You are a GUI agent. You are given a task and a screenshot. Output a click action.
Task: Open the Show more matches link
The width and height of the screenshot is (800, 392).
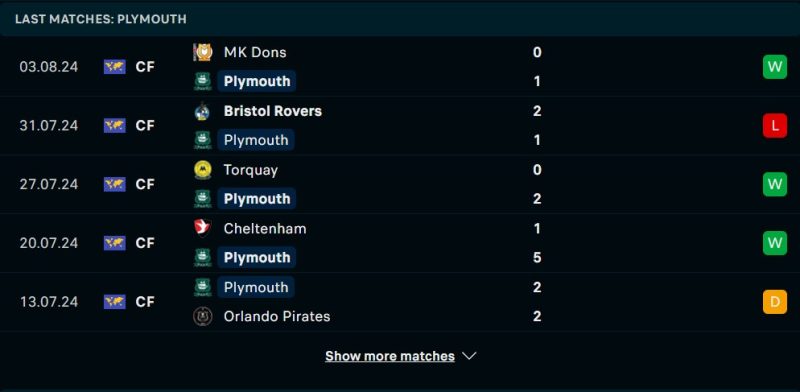pos(390,356)
